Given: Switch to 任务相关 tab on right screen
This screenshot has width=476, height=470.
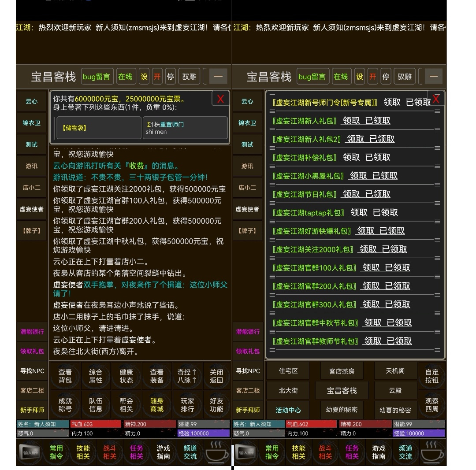Looking at the screenshot, I should [352, 452].
